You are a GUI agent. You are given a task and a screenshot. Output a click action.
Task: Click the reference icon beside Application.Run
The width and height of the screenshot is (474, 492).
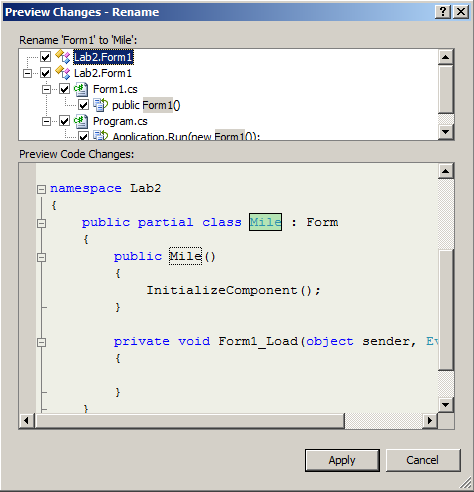coord(100,135)
